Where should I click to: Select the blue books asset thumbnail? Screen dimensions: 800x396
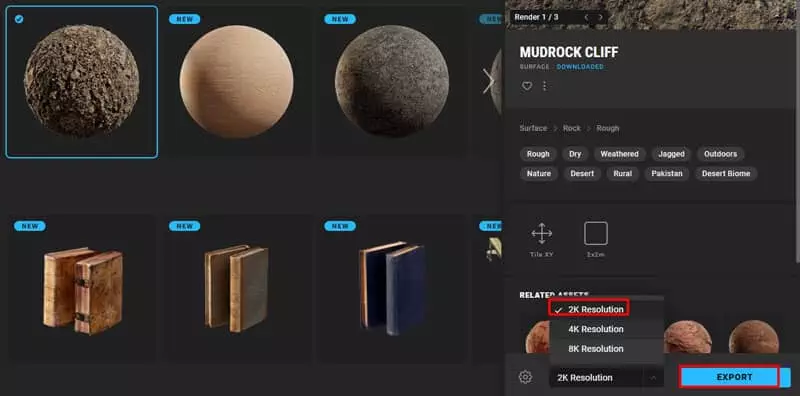coord(391,288)
